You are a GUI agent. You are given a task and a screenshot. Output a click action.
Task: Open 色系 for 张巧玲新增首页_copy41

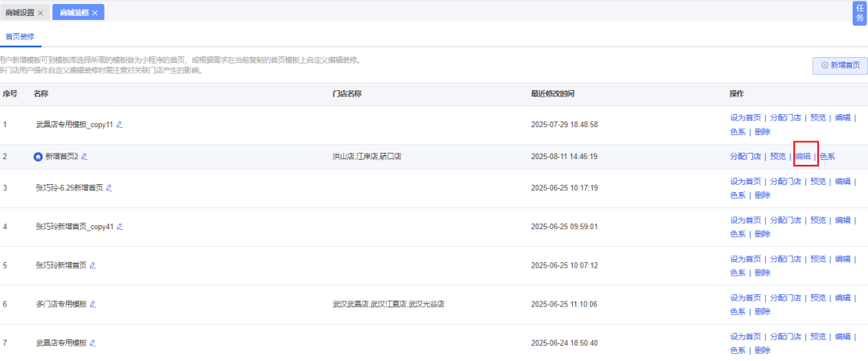click(737, 234)
